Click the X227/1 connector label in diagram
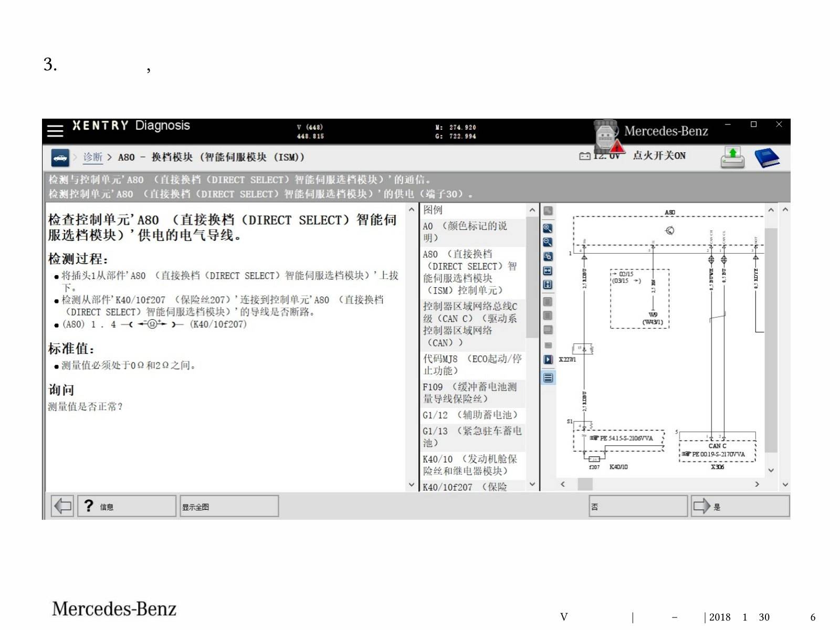Screen dimensions: 840x630 coord(568,360)
